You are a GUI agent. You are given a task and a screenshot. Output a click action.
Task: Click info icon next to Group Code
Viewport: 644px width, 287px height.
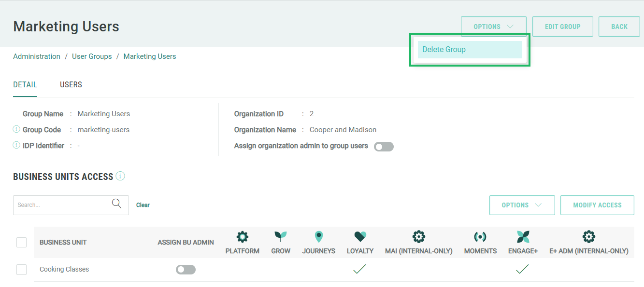(x=16, y=129)
